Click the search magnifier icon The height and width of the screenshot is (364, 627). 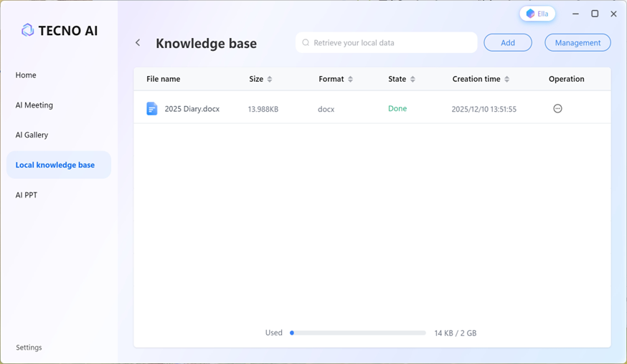[x=306, y=43]
